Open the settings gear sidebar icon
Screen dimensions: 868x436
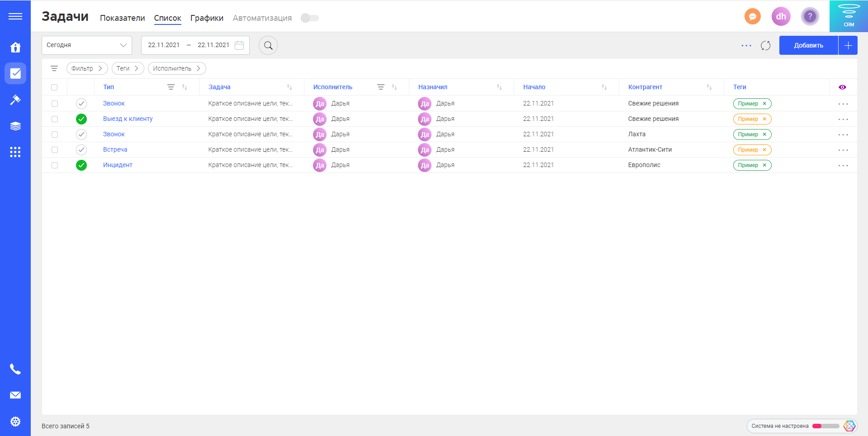click(x=15, y=422)
